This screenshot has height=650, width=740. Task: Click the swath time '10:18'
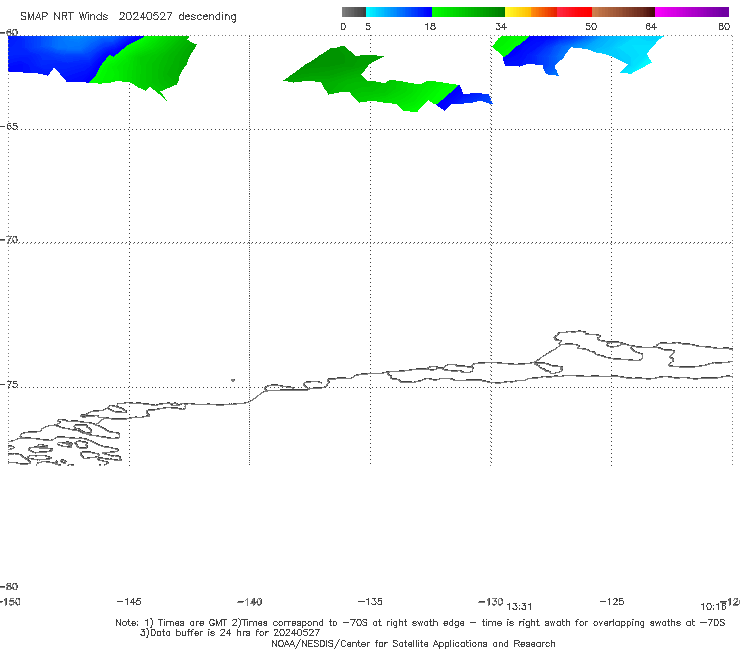(713, 607)
